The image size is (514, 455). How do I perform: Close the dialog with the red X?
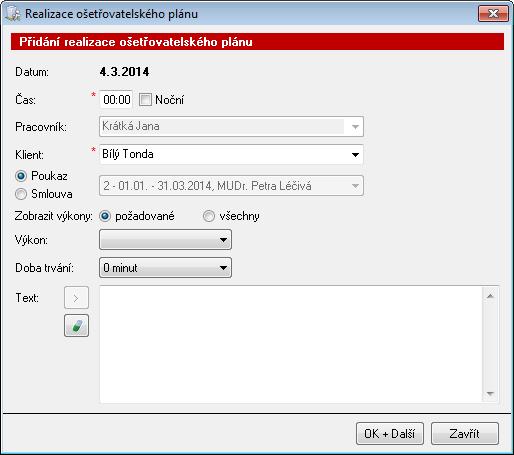pyautogui.click(x=493, y=14)
